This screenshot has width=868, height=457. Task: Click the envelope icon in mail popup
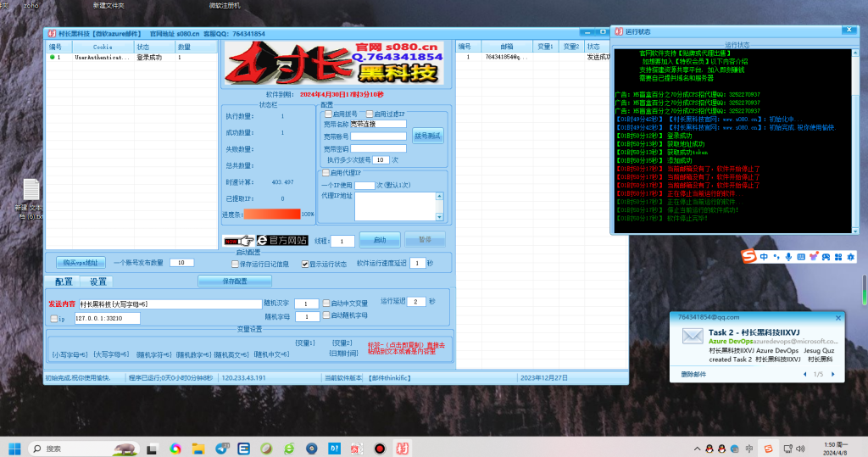(x=692, y=337)
